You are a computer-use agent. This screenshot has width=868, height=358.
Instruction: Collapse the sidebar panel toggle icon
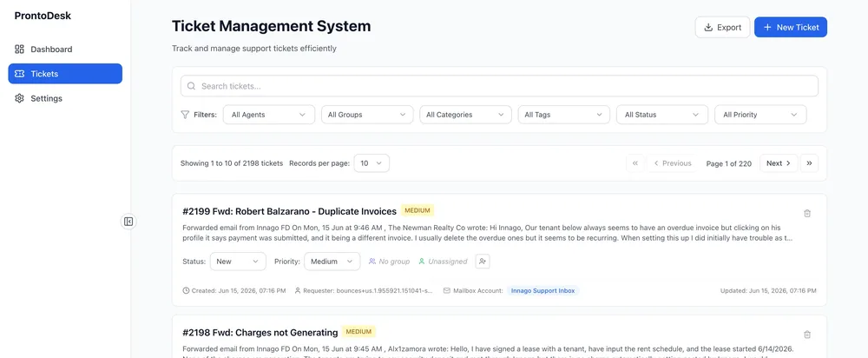[128, 222]
